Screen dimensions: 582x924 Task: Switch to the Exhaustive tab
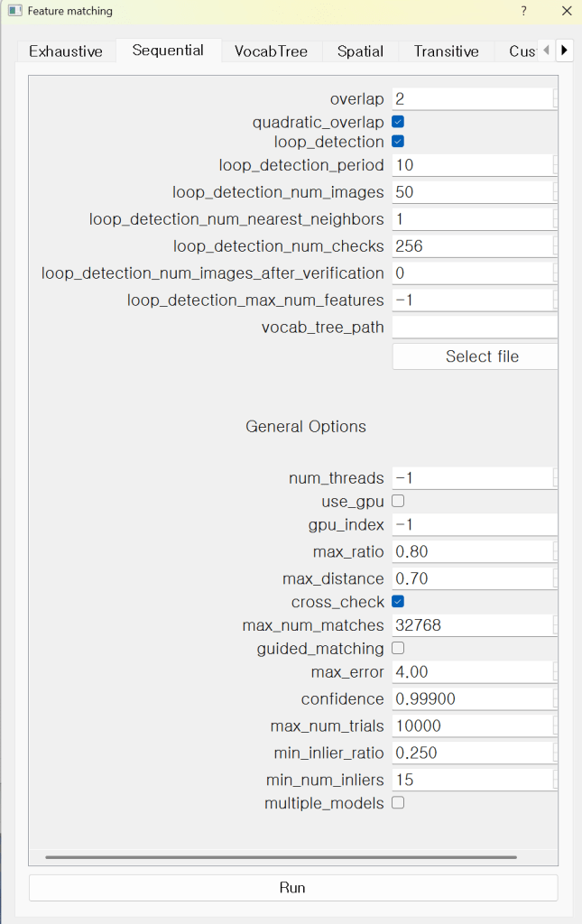click(x=66, y=51)
